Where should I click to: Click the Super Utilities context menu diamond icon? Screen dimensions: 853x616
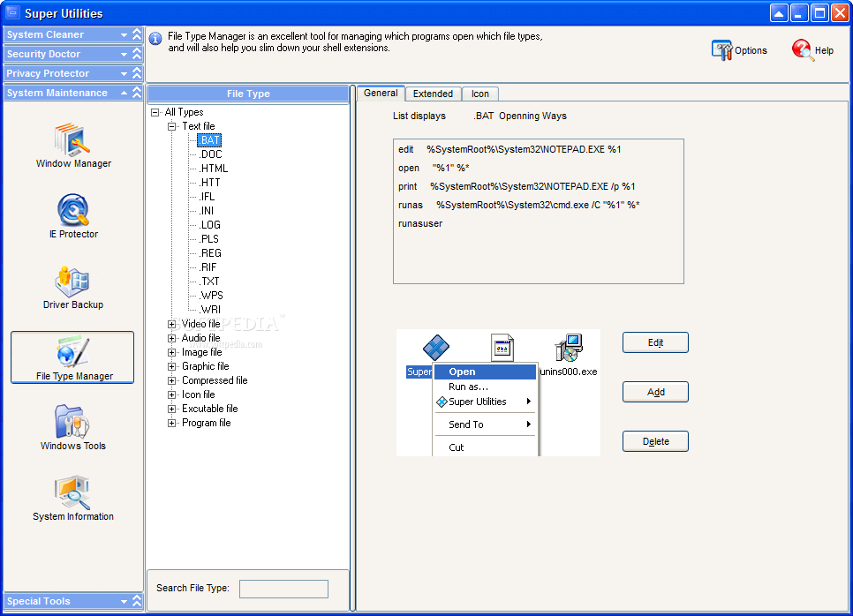click(x=442, y=402)
